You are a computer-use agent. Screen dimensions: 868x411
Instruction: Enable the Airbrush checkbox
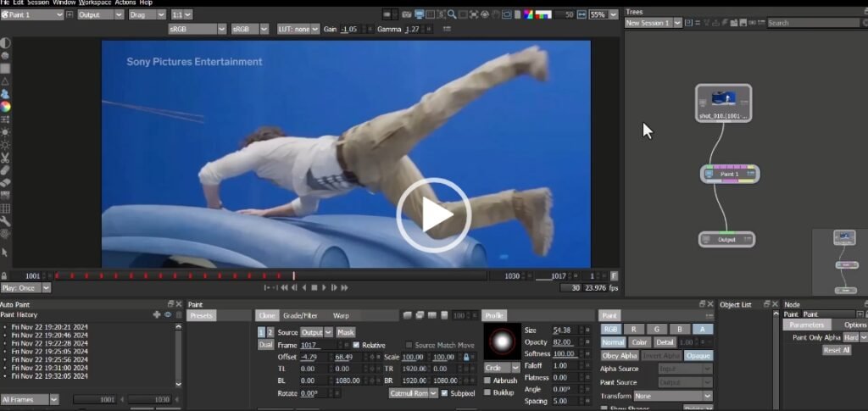click(x=487, y=380)
